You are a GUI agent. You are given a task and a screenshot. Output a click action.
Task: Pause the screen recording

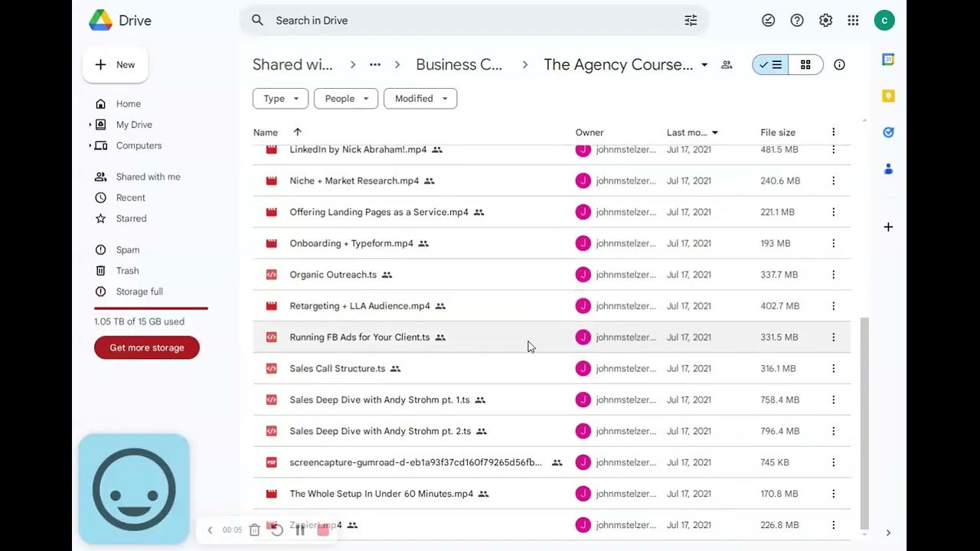pos(300,530)
